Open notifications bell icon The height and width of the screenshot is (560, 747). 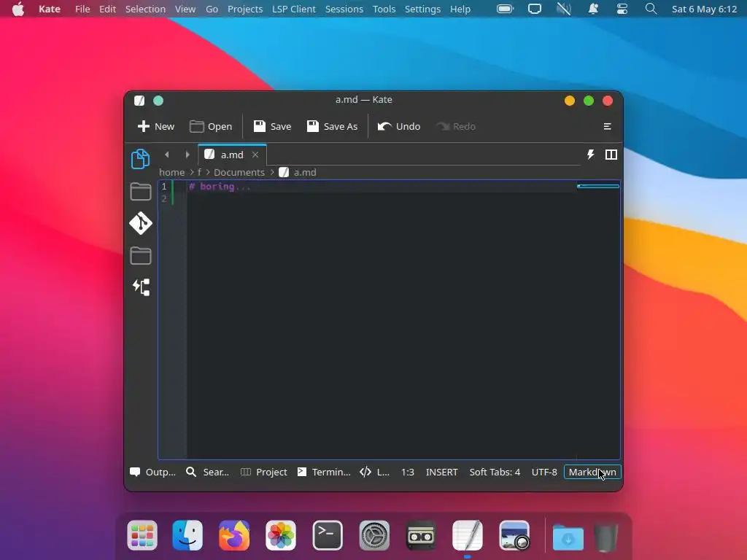coord(593,9)
